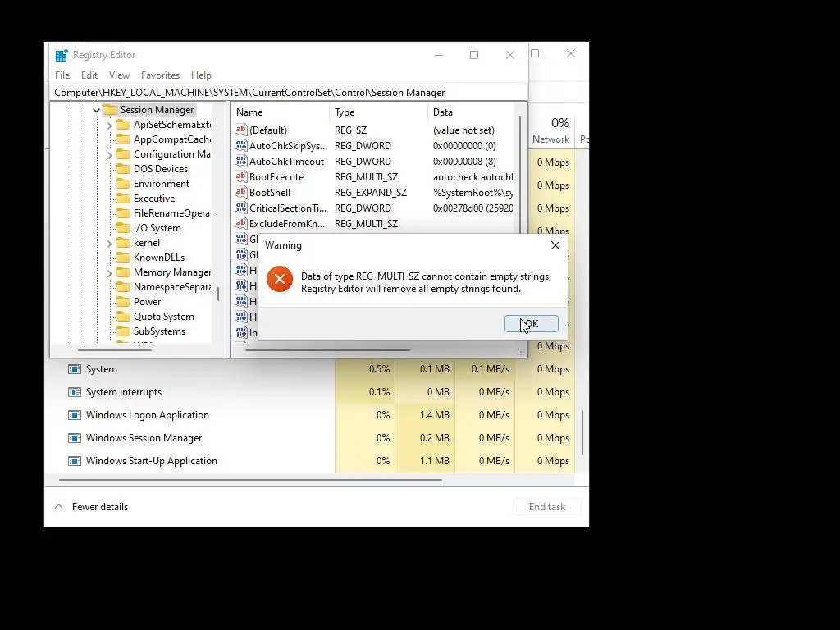Screen dimensions: 840x630
Task: Click the (Default) string value icon
Action: coord(241,130)
